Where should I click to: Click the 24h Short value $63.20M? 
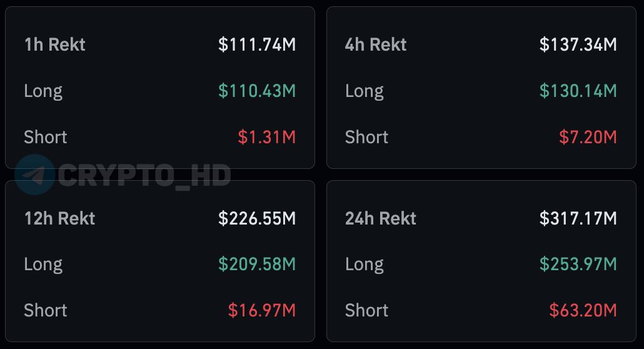tap(583, 310)
